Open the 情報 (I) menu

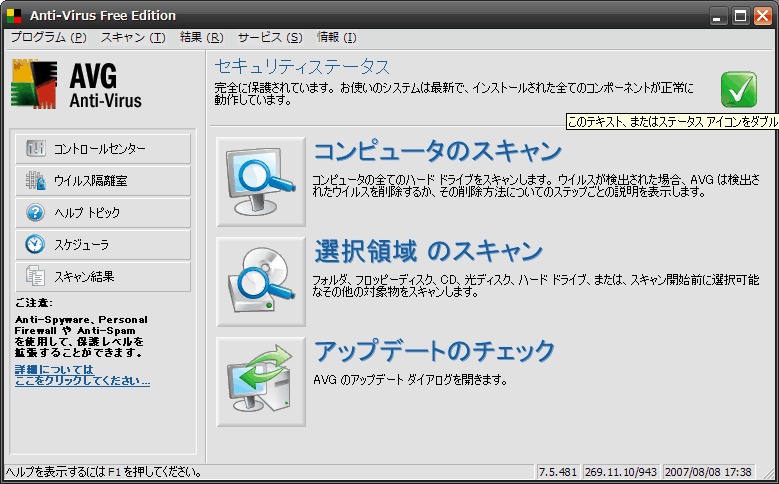pyautogui.click(x=337, y=37)
